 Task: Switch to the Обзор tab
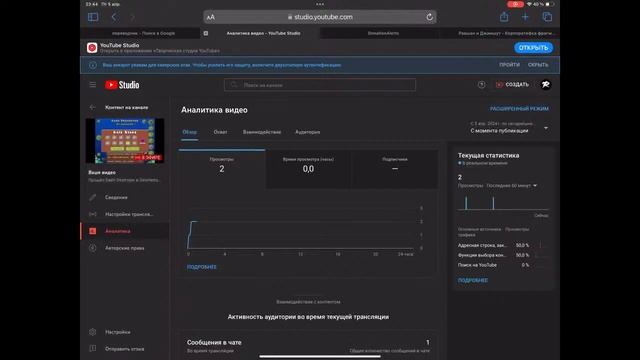(x=189, y=132)
